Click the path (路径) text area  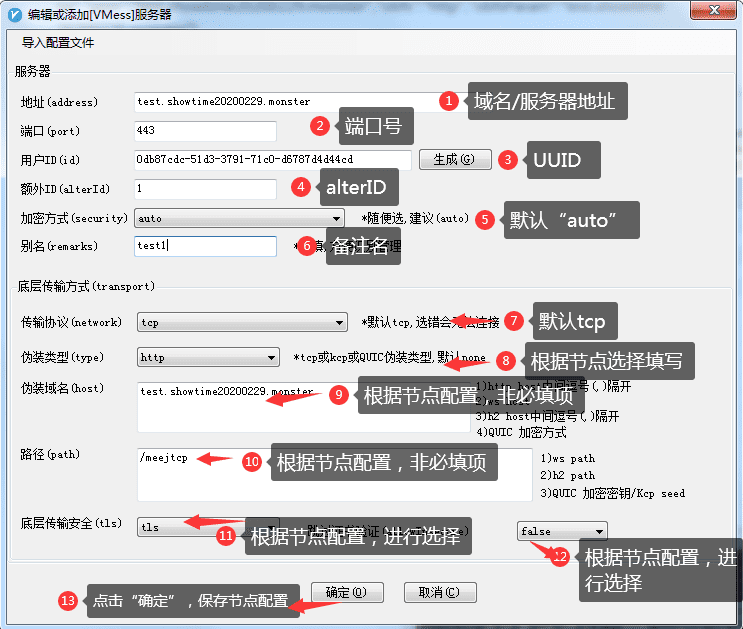coord(335,474)
